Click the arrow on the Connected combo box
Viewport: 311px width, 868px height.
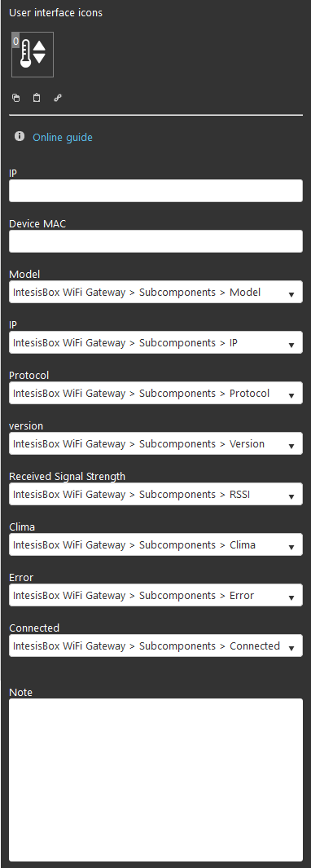tap(291, 648)
